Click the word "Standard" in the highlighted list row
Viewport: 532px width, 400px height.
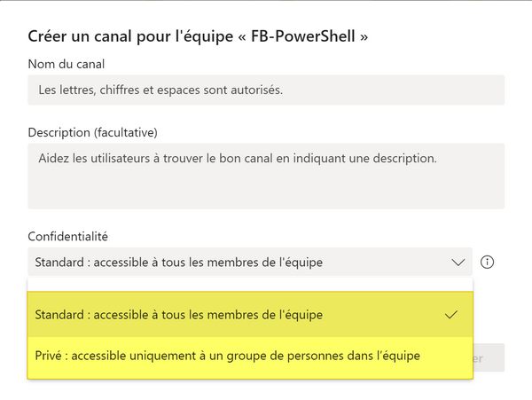tap(60, 315)
